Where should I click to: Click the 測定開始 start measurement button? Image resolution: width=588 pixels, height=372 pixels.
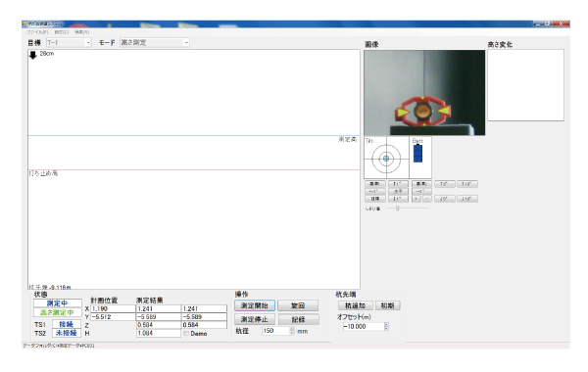(x=255, y=305)
